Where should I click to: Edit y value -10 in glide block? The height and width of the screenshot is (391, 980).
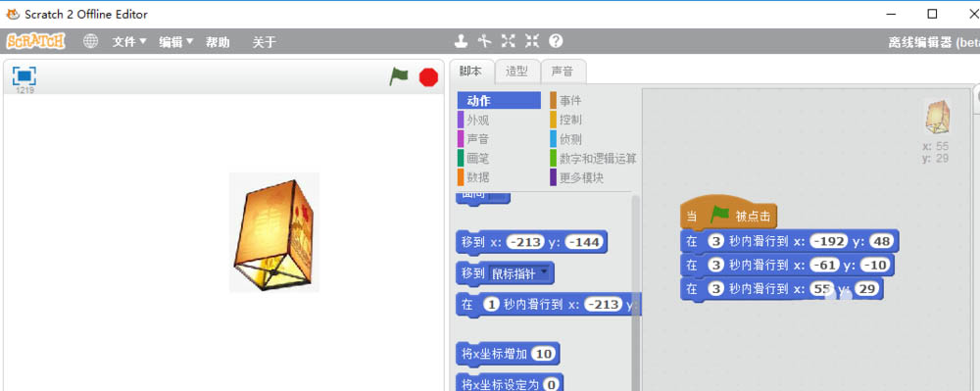874,266
